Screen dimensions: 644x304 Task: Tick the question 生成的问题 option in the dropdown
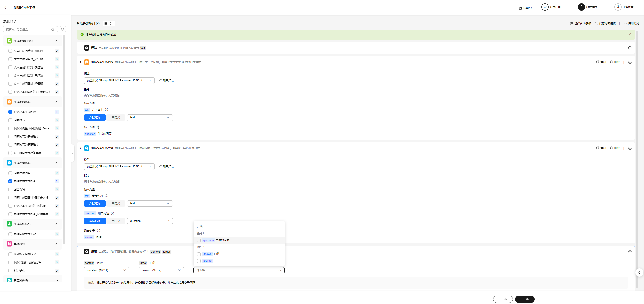point(199,240)
